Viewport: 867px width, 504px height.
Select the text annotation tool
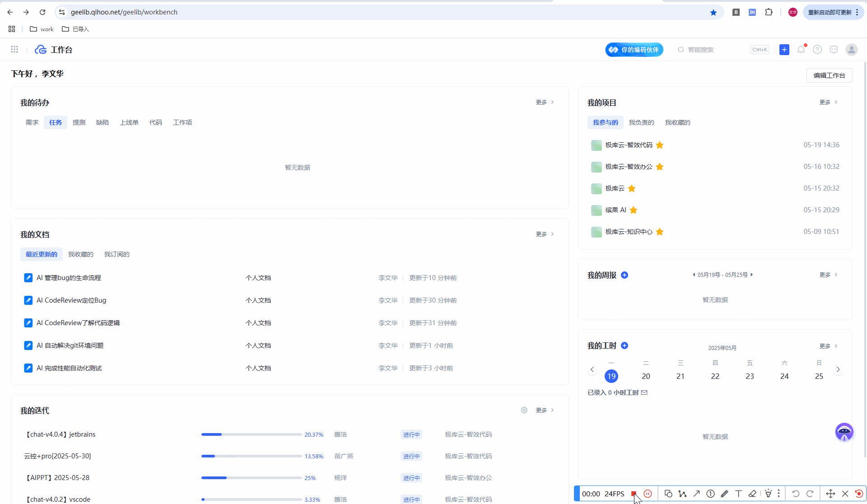point(738,494)
